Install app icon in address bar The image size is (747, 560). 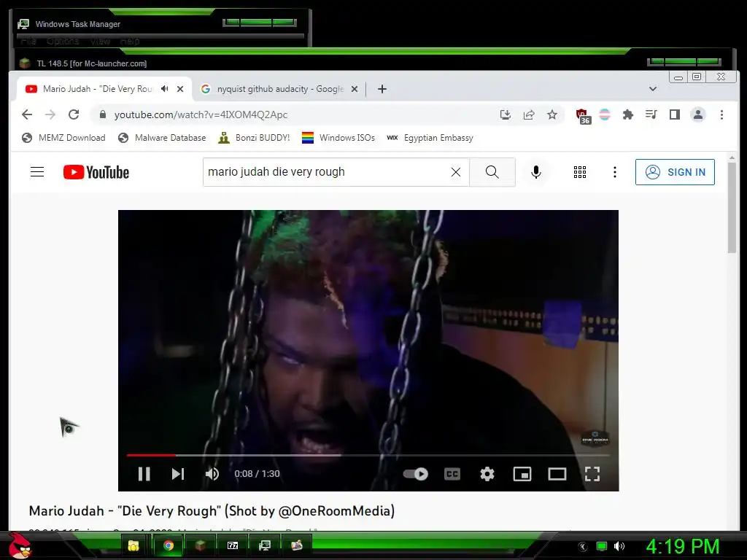point(506,114)
